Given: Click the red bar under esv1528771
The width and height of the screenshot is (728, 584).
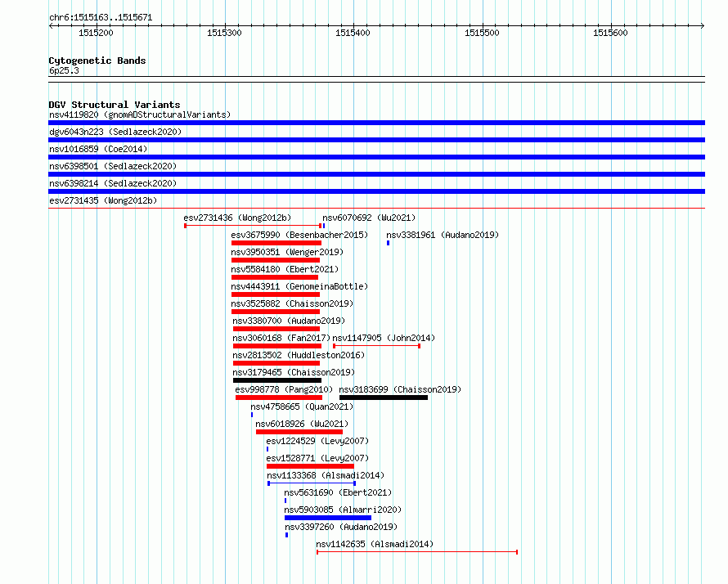Looking at the screenshot, I should [310, 466].
